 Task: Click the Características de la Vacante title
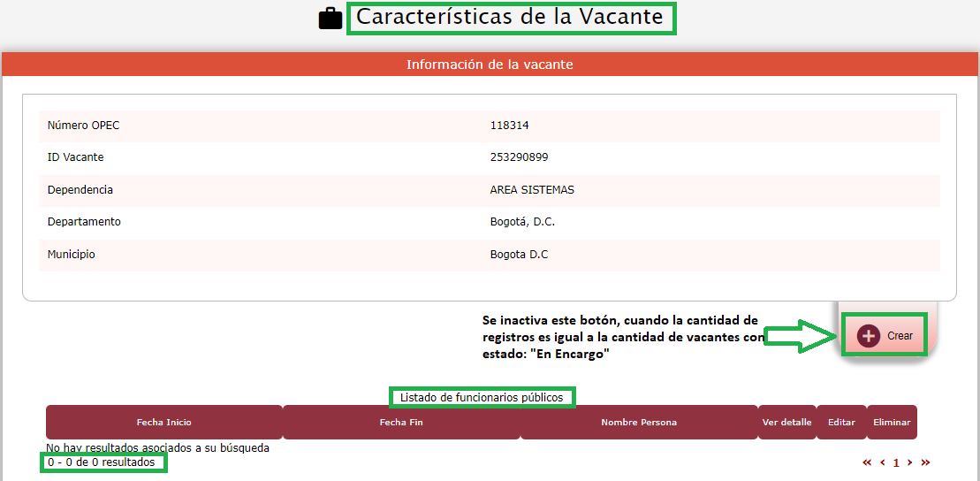(512, 18)
